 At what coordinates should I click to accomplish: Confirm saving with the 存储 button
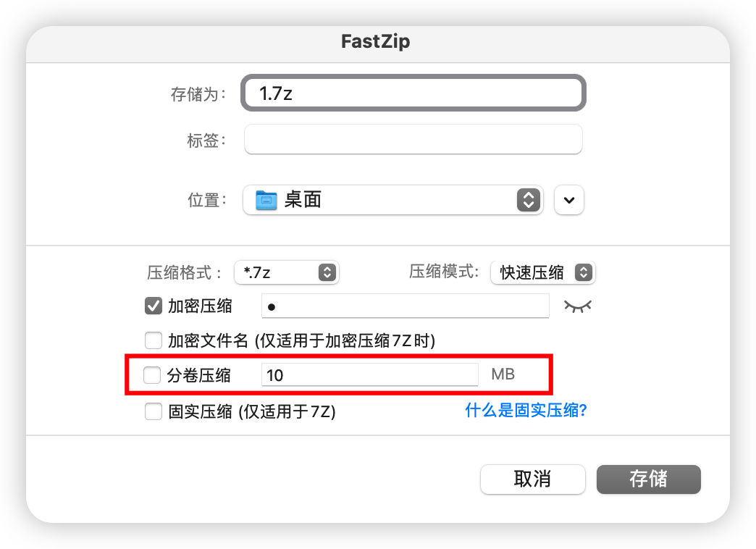pos(649,479)
